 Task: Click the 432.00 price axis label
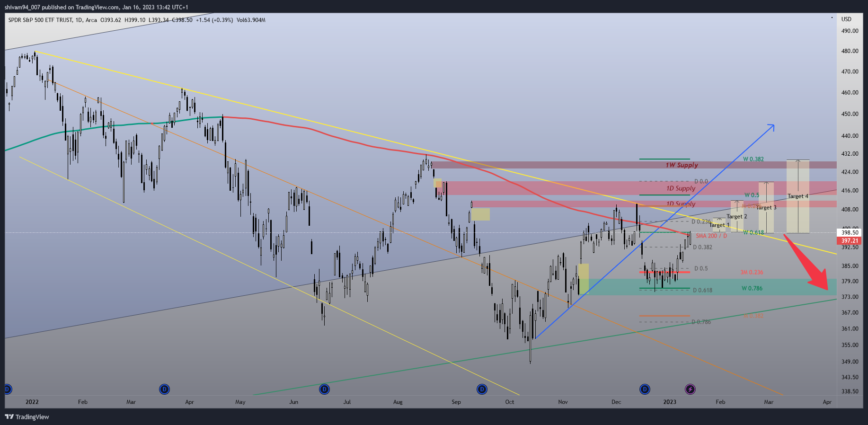(850, 154)
